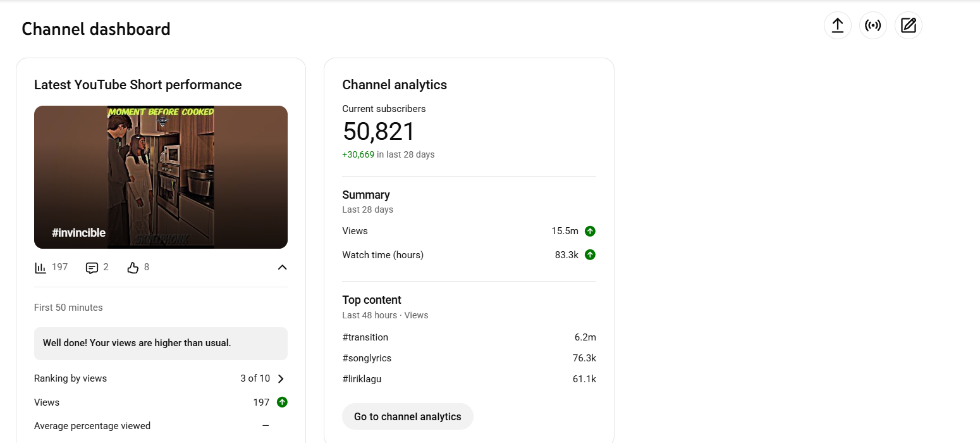Click green up arrow beside 83.3k watch time
980x443 pixels.
pos(590,255)
